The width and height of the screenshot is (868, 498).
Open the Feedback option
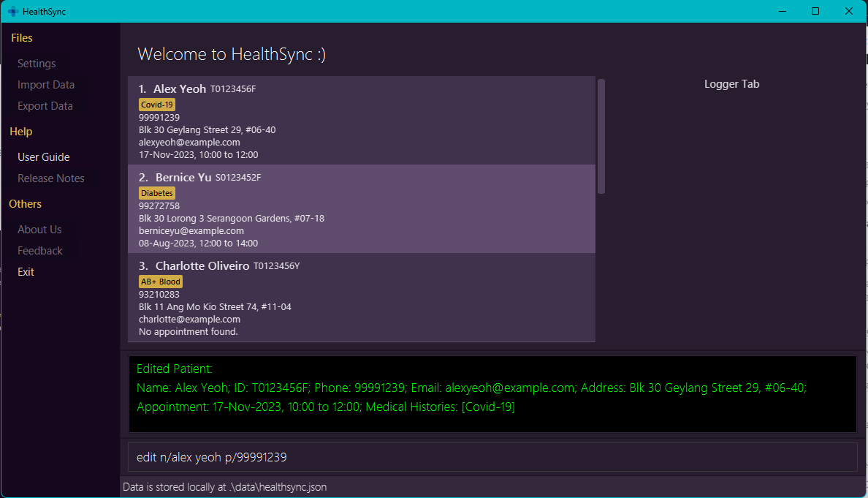40,250
